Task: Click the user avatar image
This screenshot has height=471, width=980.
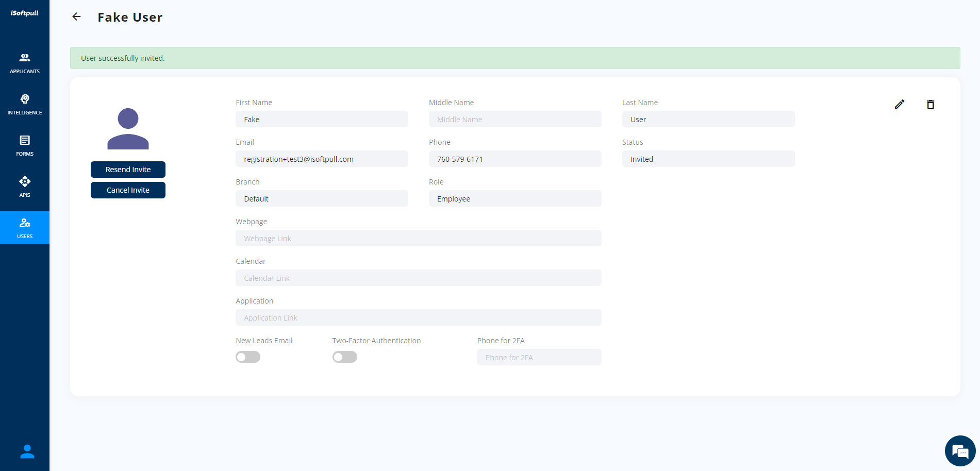Action: pos(128,129)
